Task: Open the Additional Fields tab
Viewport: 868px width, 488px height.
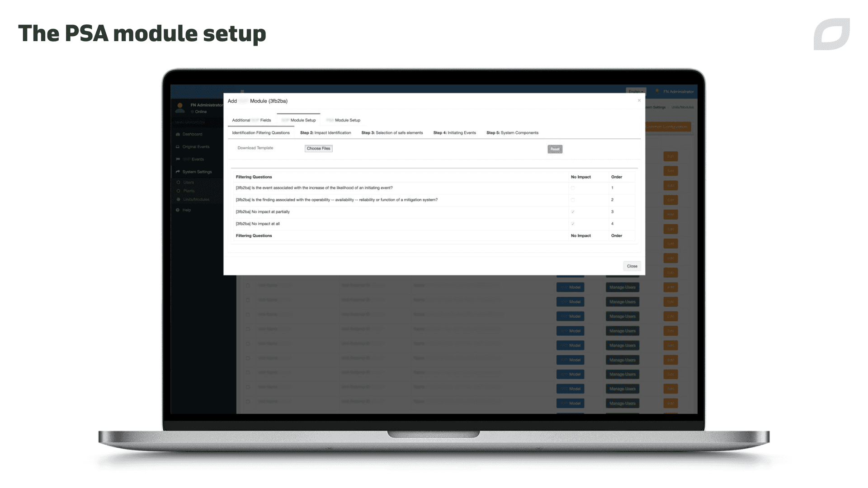Action: coord(251,120)
